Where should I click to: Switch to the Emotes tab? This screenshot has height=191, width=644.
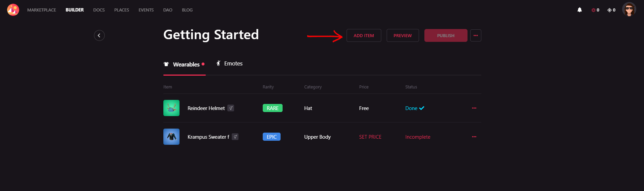pos(229,63)
